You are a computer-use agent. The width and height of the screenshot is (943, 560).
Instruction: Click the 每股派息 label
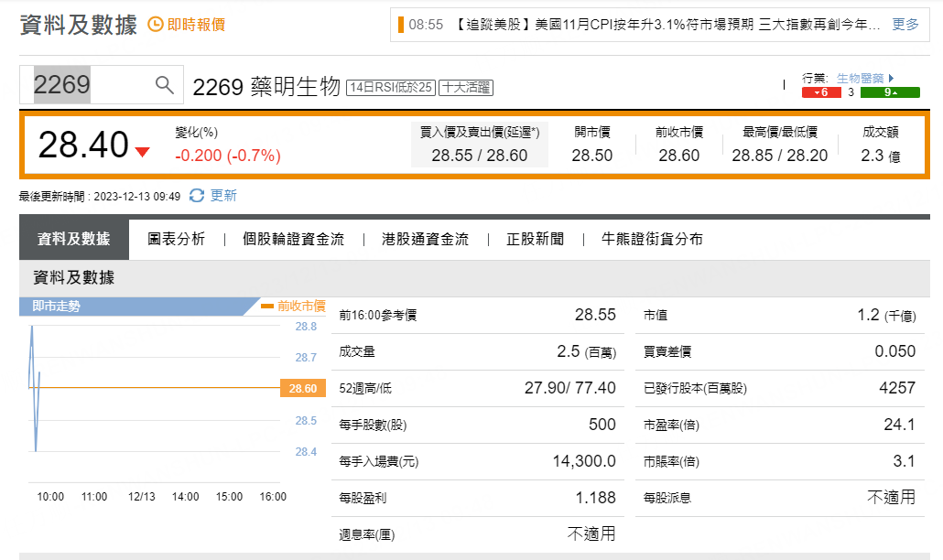[667, 498]
